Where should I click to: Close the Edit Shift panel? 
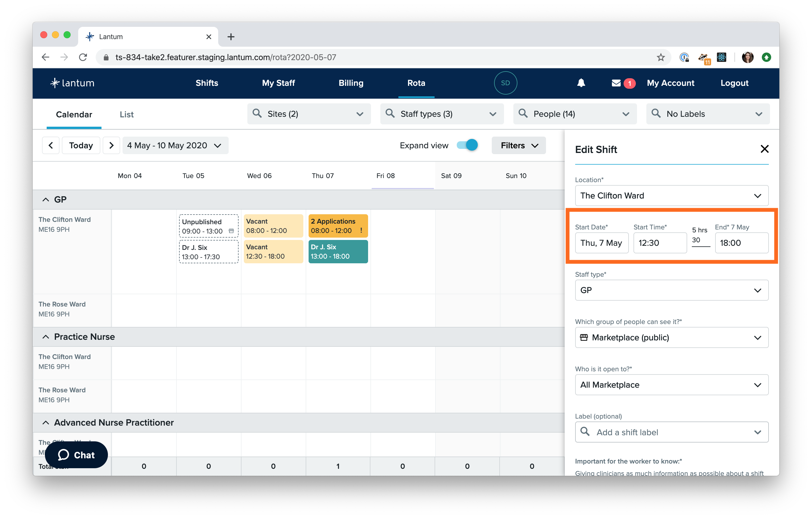[764, 149]
